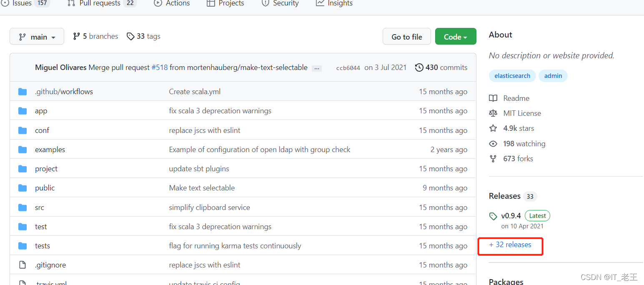Click the folder icon next to app
644x285 pixels.
click(x=23, y=111)
